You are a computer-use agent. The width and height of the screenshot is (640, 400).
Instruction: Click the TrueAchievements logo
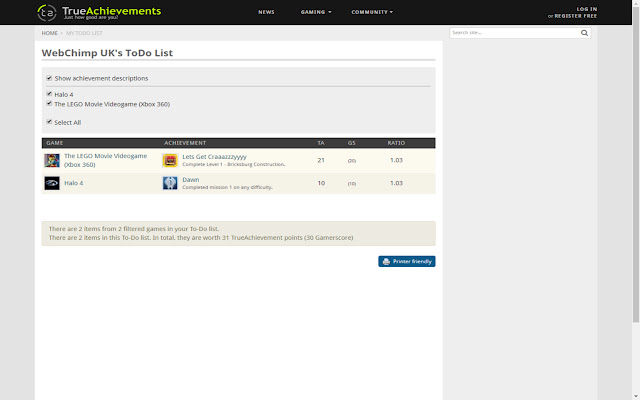coord(99,12)
